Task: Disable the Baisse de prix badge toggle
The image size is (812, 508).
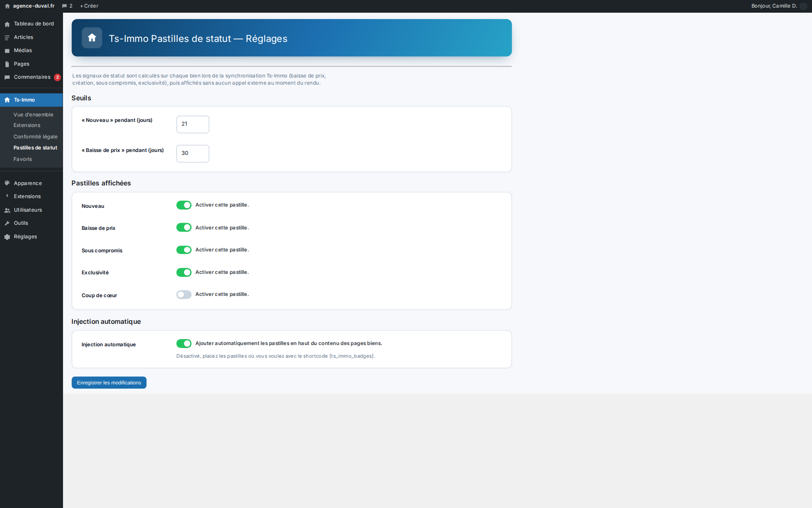Action: pos(184,228)
